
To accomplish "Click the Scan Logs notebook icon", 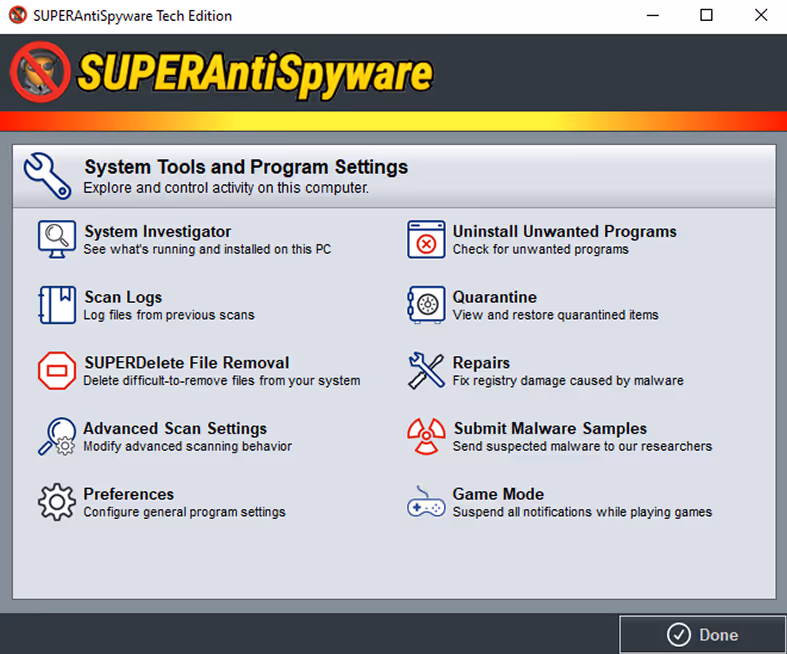I will (x=57, y=305).
